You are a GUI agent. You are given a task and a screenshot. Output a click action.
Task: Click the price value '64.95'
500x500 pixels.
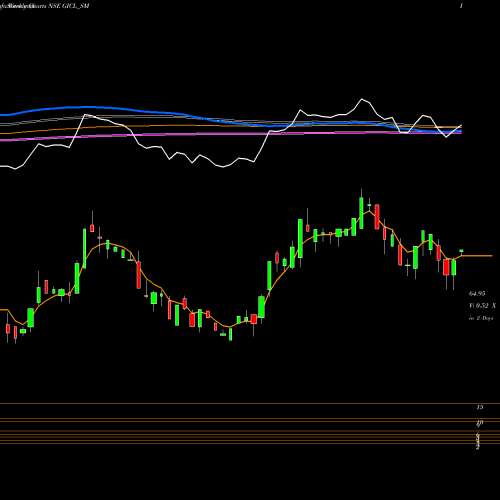point(477,294)
